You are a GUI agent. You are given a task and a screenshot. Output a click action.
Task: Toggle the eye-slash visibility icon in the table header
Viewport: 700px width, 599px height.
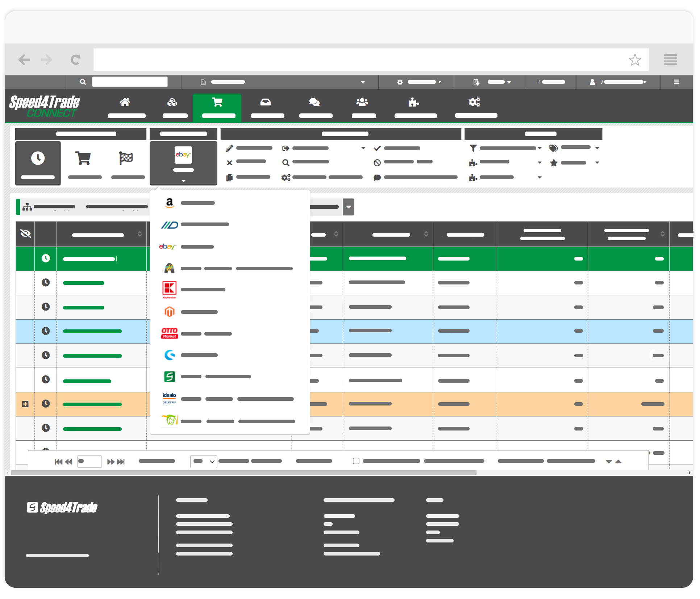25,234
